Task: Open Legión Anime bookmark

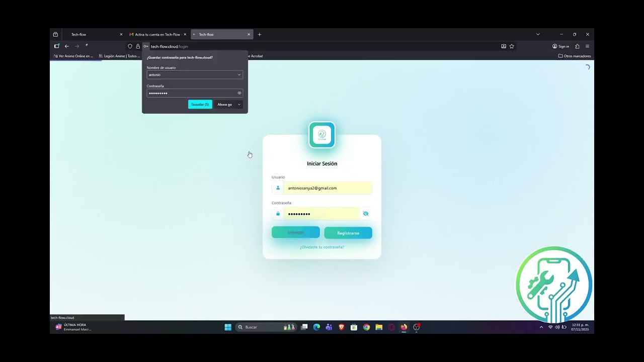Action: (x=119, y=56)
